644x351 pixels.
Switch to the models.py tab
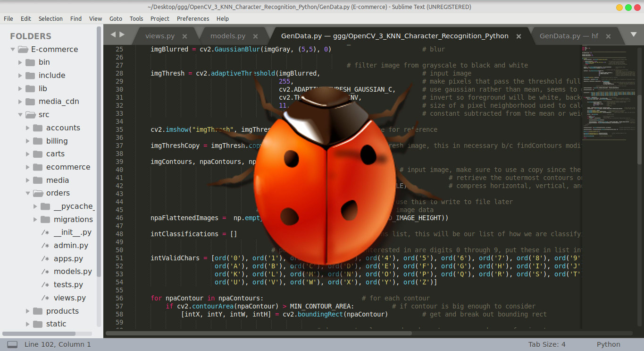tap(227, 36)
